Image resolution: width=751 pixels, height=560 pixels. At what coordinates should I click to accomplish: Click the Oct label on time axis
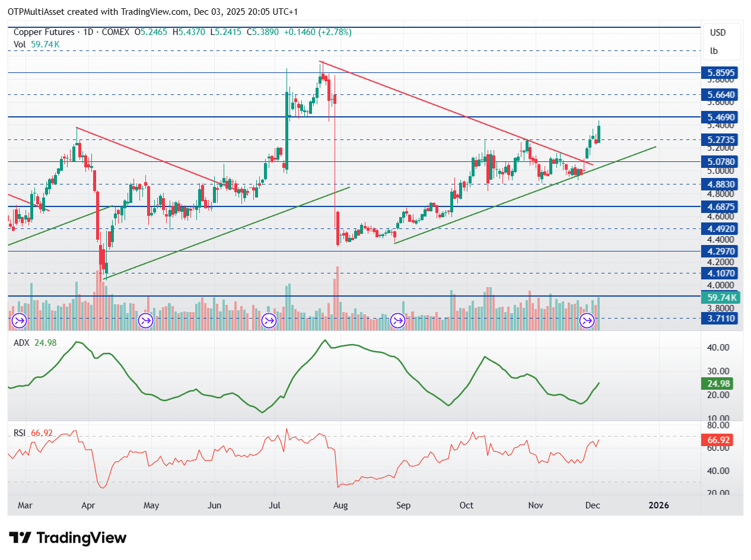466,505
